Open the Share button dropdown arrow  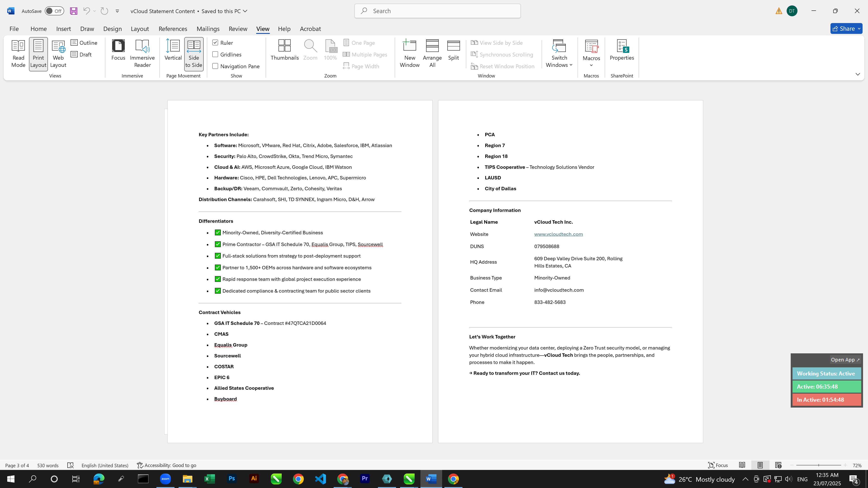[859, 29]
